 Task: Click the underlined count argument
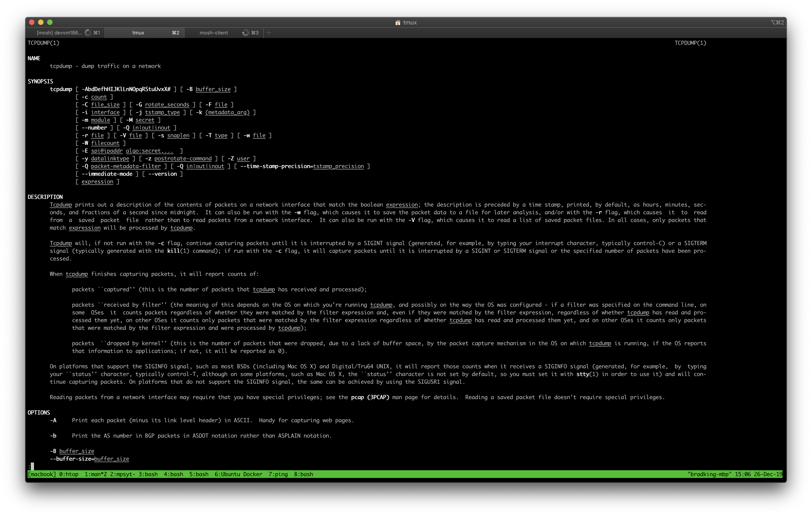click(99, 97)
